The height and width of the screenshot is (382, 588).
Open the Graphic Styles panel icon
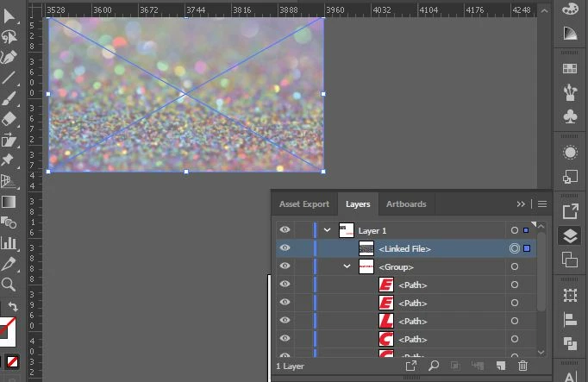coord(570,176)
